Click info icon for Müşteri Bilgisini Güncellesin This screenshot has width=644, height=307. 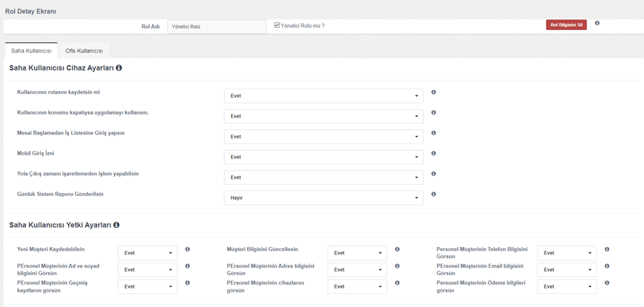coord(397,250)
